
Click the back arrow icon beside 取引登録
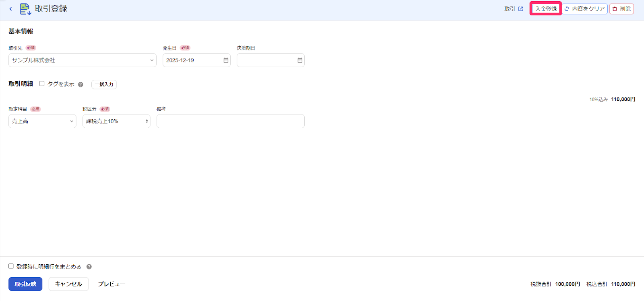10,9
